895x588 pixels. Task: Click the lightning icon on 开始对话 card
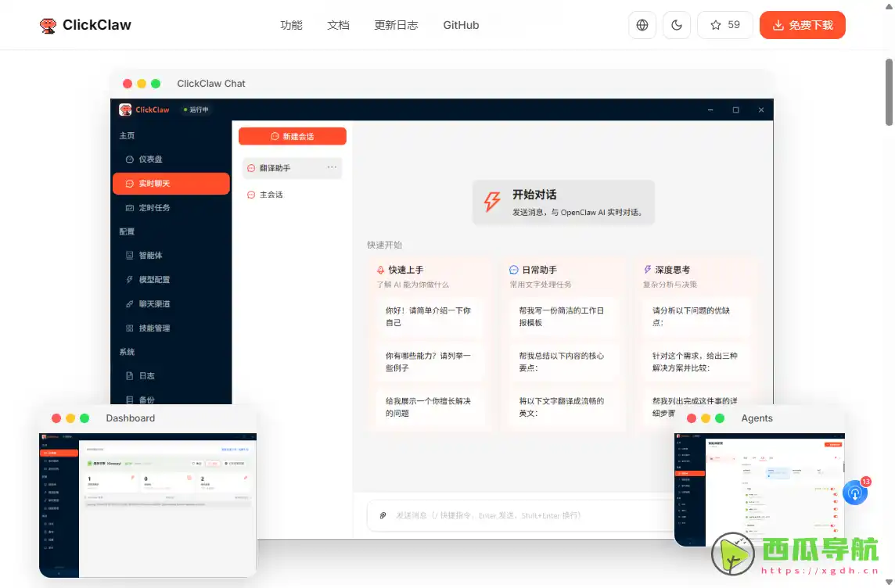pyautogui.click(x=492, y=201)
